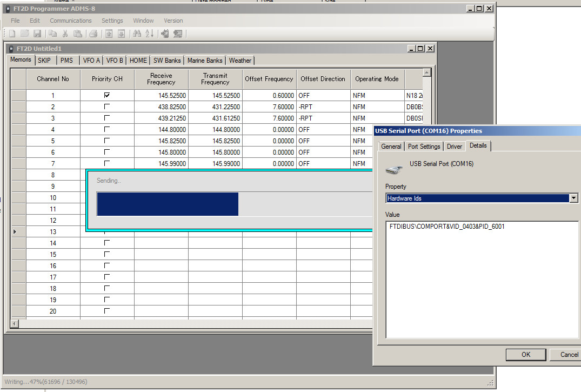Open the Property dropdown showing Hardware Ids
The height and width of the screenshot is (392, 581).
click(573, 198)
